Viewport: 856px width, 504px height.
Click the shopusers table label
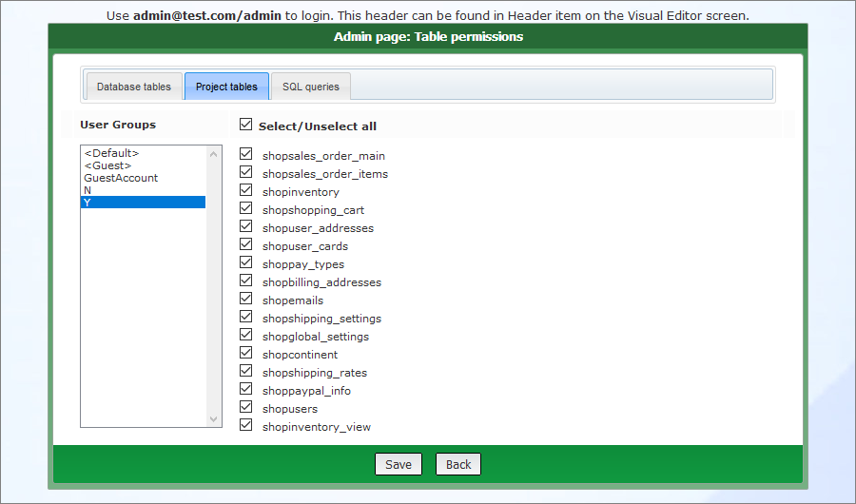tap(290, 409)
